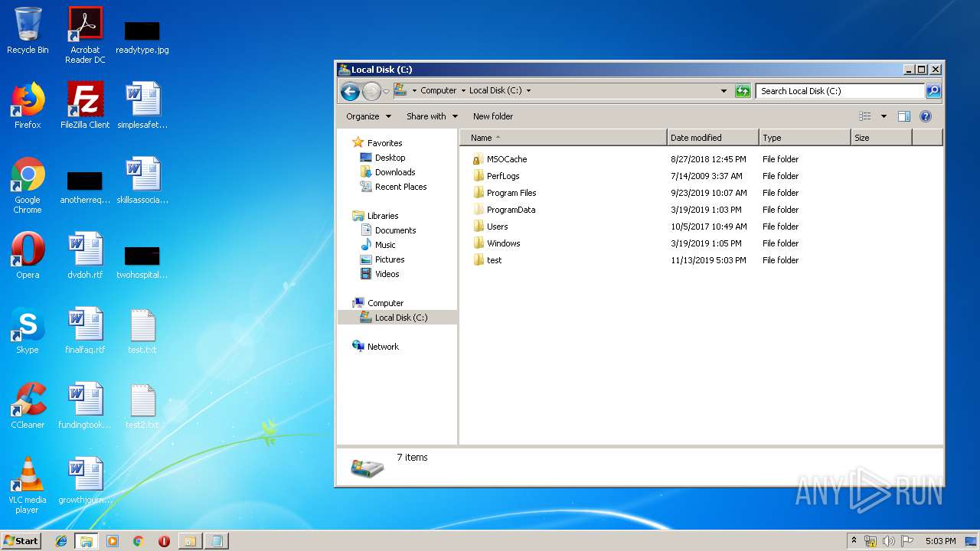Refresh the Local Disk (C:) folder view
980x551 pixels.
pos(743,91)
